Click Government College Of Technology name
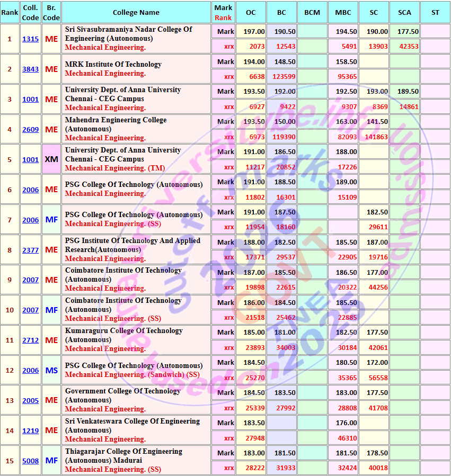 click(x=123, y=395)
